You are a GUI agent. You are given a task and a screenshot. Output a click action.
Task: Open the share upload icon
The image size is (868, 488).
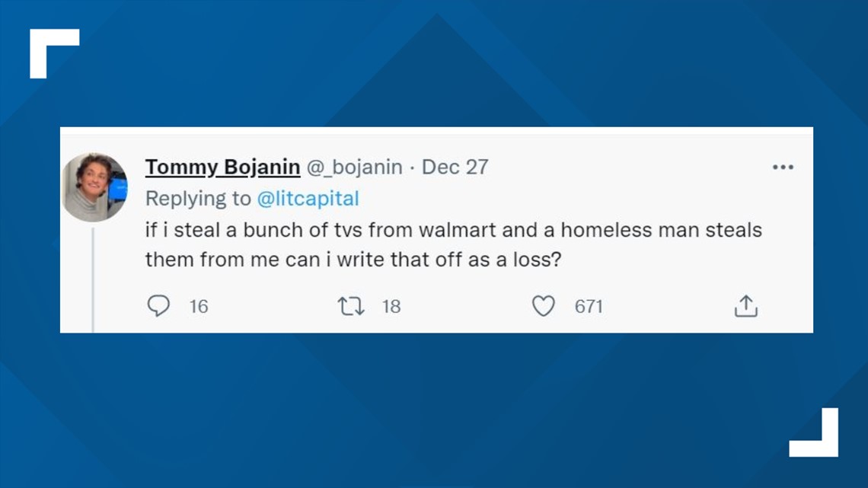pos(745,306)
